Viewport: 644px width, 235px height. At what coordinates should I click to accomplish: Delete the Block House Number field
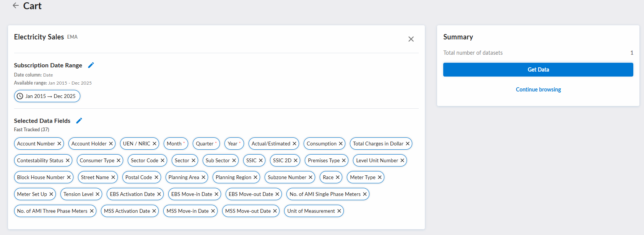coord(69,177)
